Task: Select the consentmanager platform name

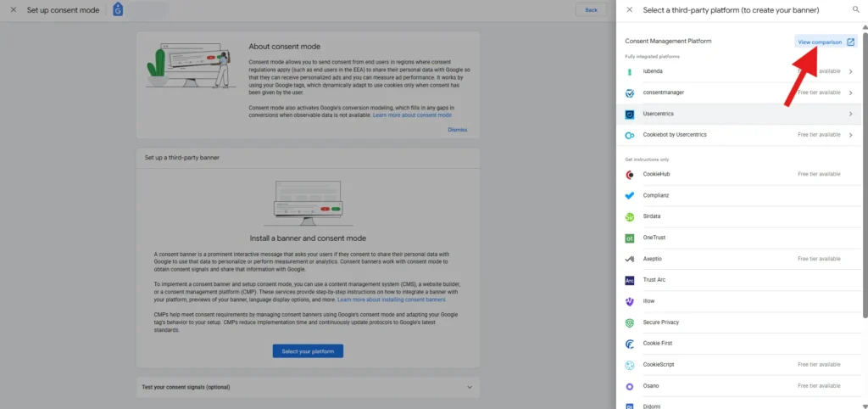Action: tap(663, 92)
